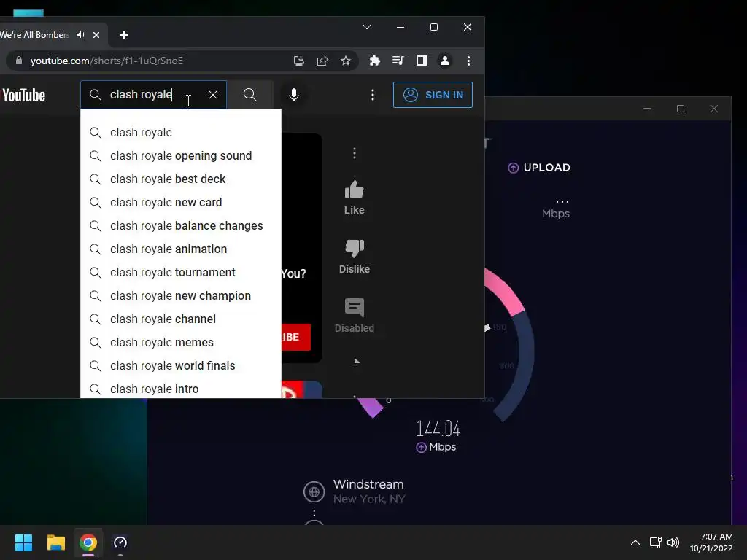Open clock showing 7:07 AM

[x=712, y=542]
